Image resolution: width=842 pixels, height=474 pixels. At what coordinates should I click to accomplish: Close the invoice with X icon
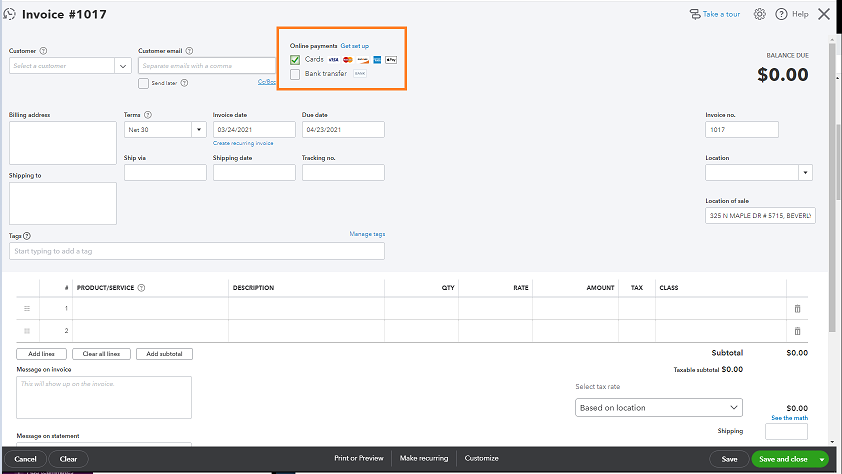point(824,14)
